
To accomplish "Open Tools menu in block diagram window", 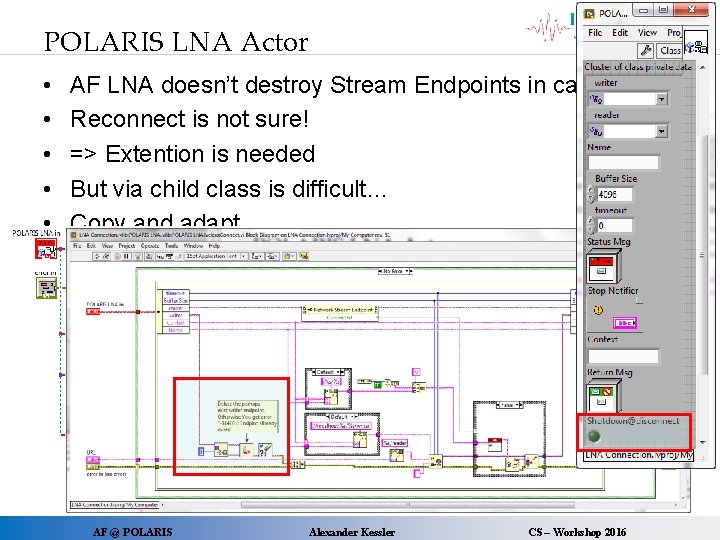I will 171,246.
